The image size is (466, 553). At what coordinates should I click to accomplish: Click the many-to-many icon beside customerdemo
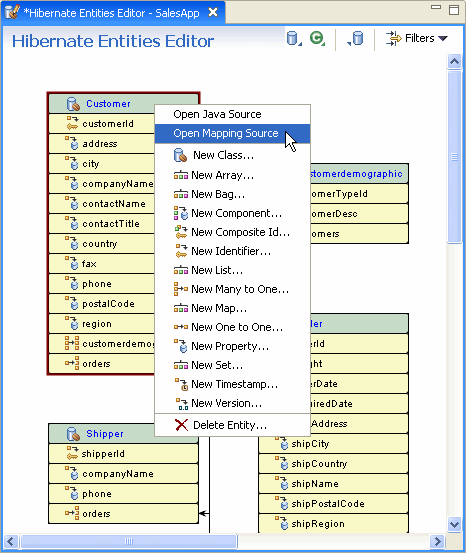(72, 344)
